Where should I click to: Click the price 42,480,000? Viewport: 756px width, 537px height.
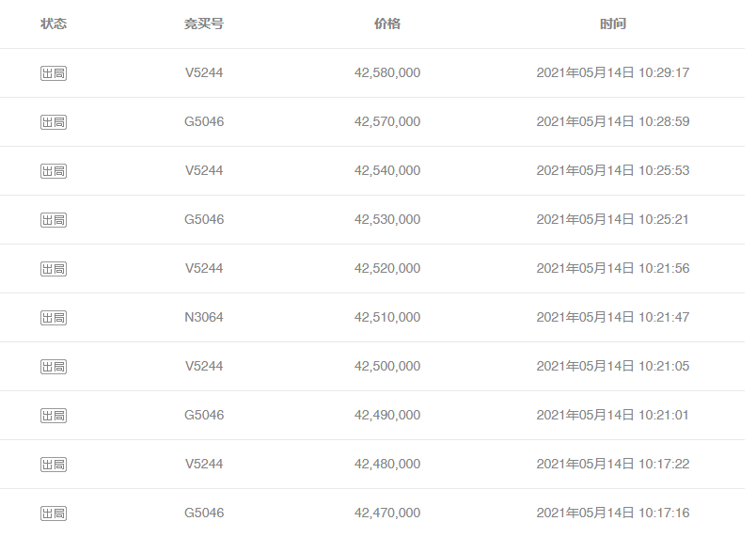pos(387,465)
